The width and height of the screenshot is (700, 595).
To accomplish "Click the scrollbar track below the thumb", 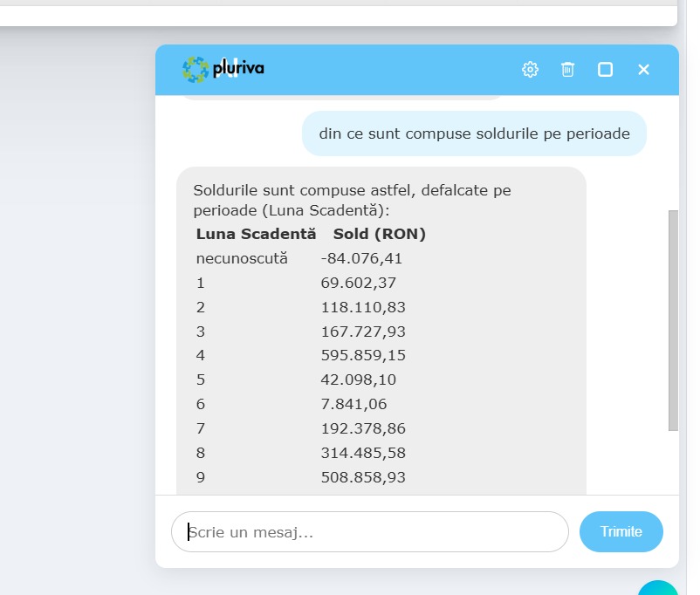I will [673, 462].
